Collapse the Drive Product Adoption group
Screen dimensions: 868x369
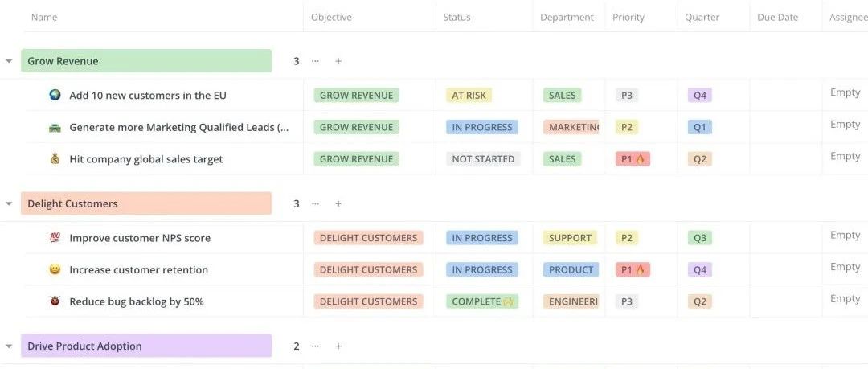(9, 346)
